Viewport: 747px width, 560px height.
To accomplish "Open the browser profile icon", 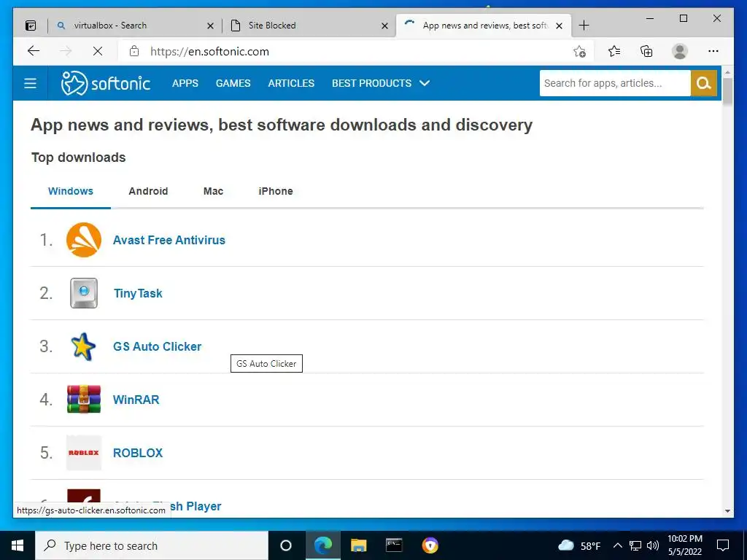I will (680, 51).
